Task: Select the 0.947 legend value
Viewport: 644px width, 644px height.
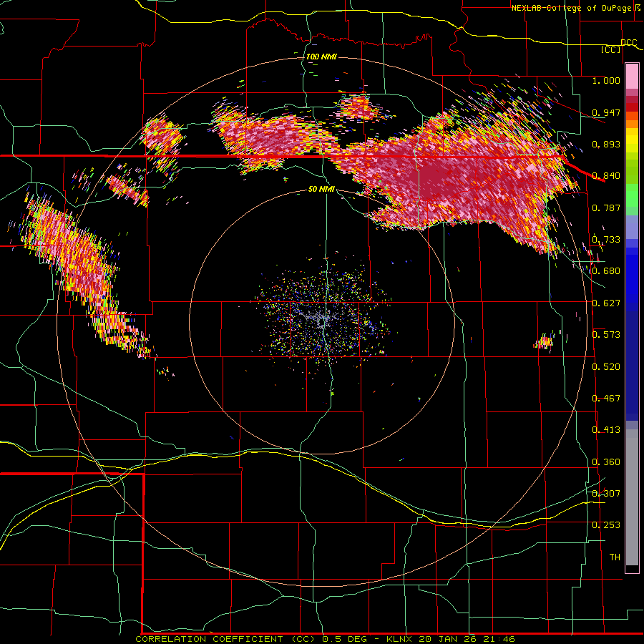Action: 606,112
